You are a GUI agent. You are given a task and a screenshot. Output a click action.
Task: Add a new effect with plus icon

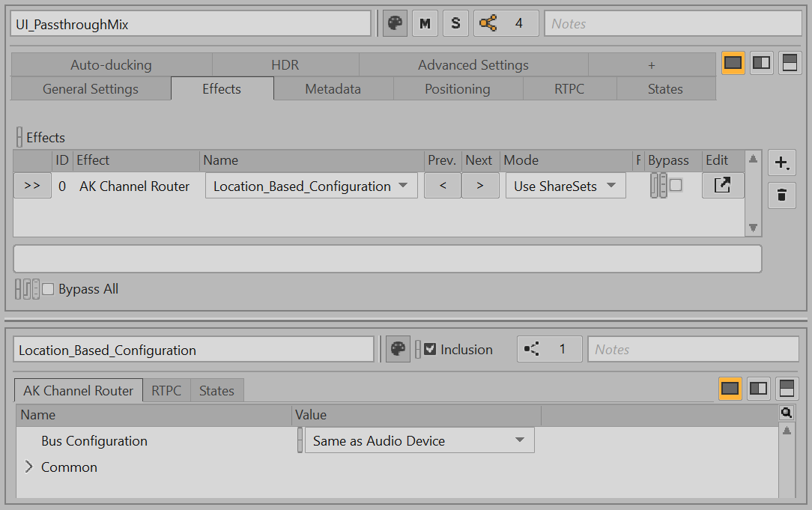[781, 163]
